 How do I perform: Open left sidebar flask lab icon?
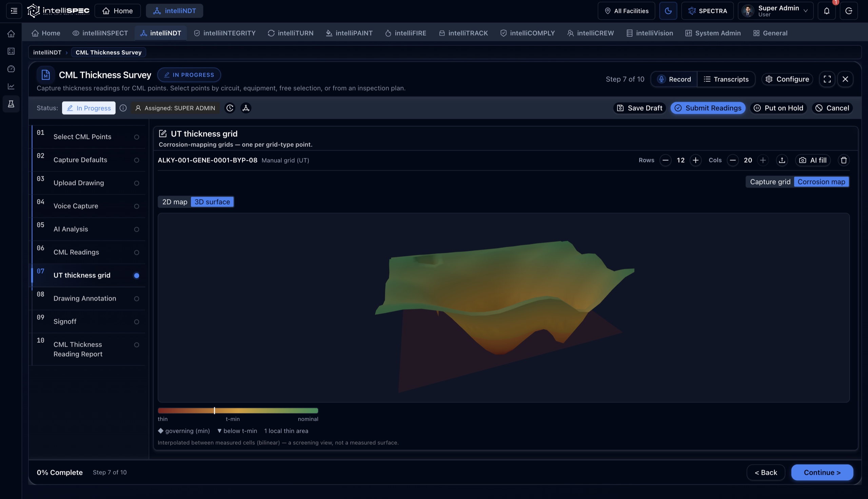[11, 104]
